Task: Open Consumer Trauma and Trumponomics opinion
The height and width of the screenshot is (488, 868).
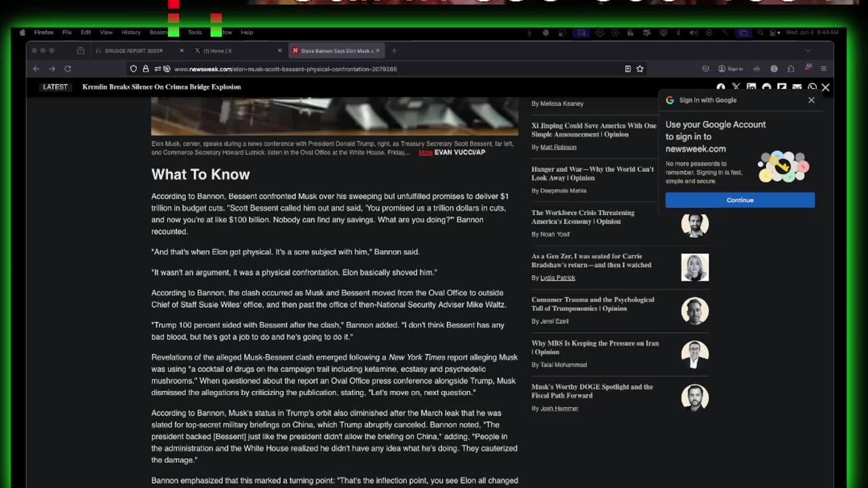Action: (593, 304)
